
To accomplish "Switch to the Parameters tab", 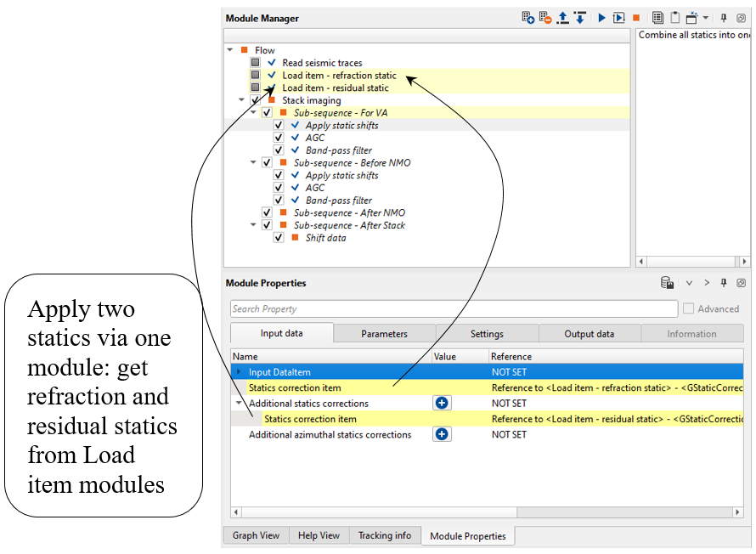I will [384, 334].
